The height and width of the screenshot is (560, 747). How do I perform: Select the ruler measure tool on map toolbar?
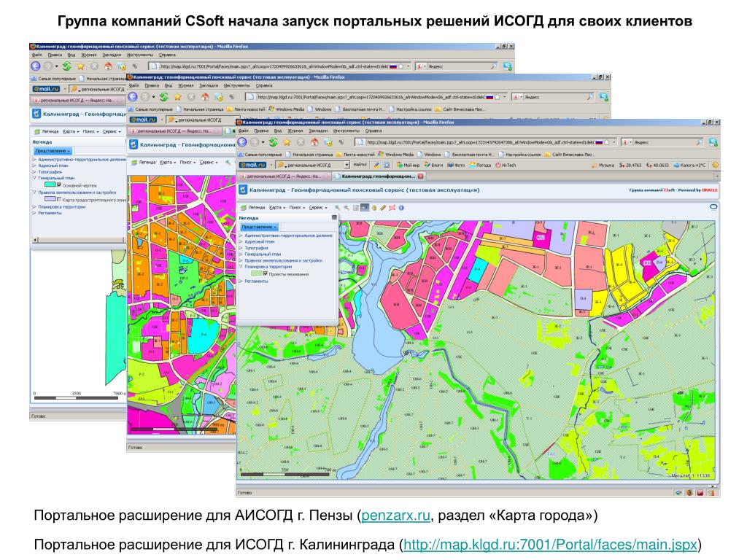(x=383, y=208)
